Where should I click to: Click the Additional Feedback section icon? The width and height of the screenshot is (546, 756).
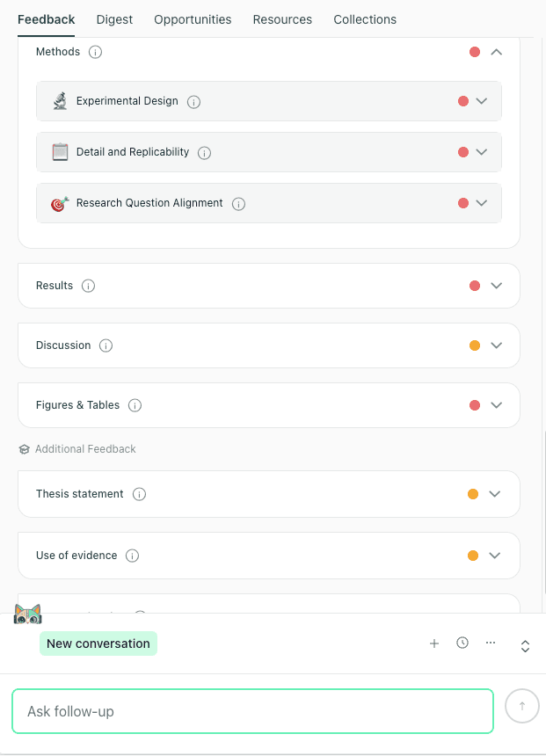click(24, 448)
